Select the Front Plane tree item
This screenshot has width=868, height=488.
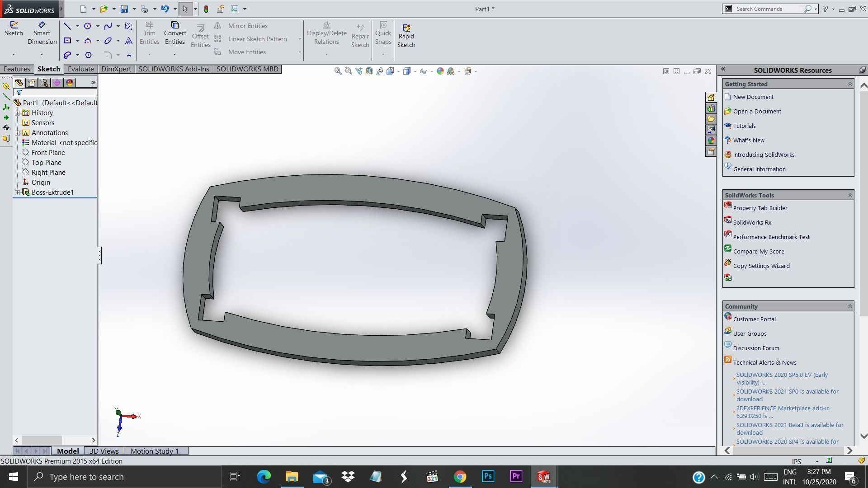[x=48, y=153]
